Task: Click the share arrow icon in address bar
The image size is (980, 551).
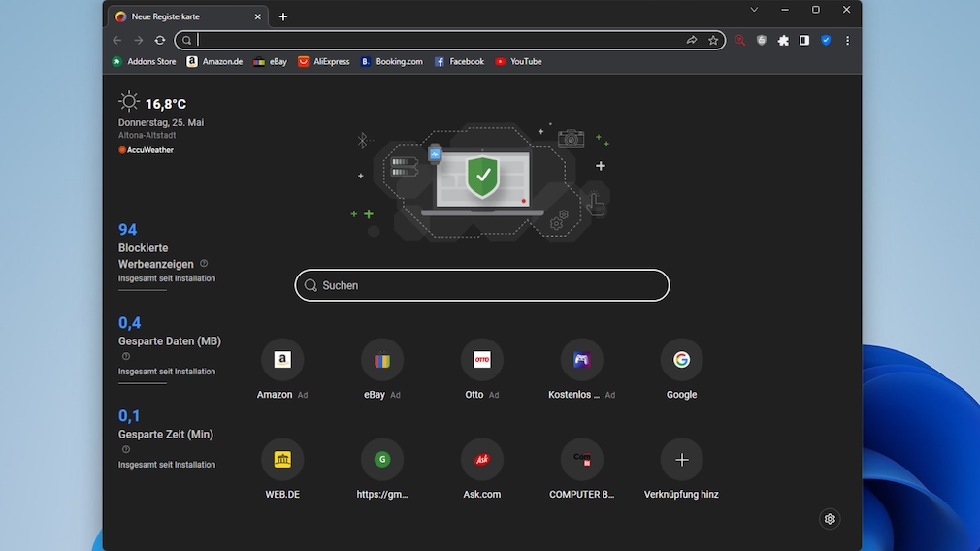Action: tap(692, 40)
